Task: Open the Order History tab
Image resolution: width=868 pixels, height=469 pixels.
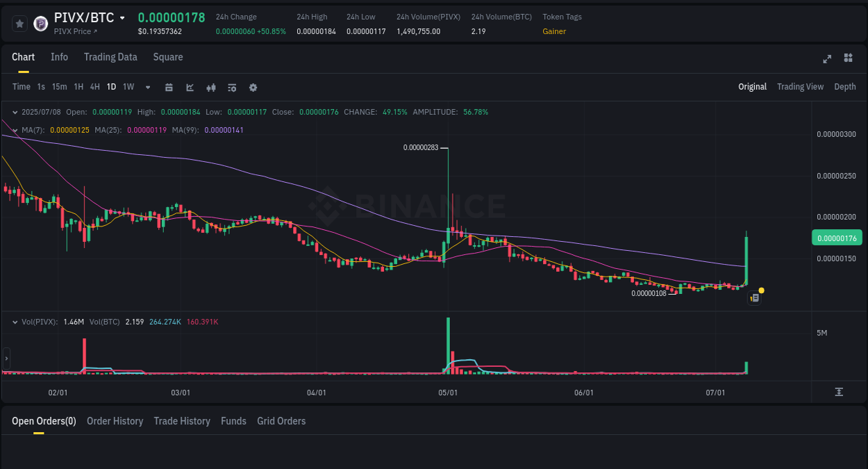Action: point(115,421)
